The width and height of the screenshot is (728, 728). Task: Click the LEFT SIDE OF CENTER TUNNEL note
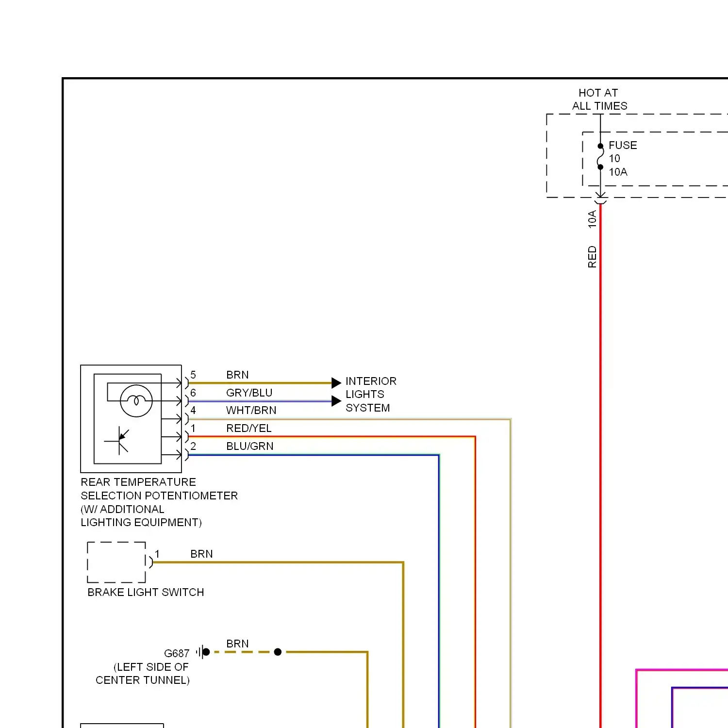coord(142,674)
